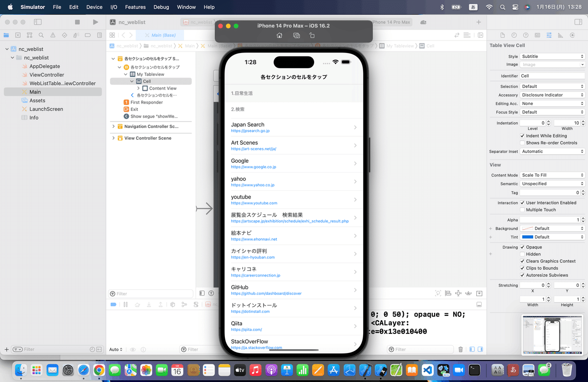Open the Issue navigator warning icon
This screenshot has width=588, height=382.
[x=53, y=35]
